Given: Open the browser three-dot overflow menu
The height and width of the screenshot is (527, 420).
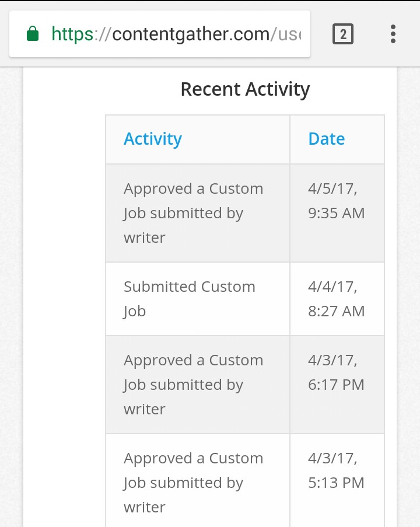Looking at the screenshot, I should 393,34.
